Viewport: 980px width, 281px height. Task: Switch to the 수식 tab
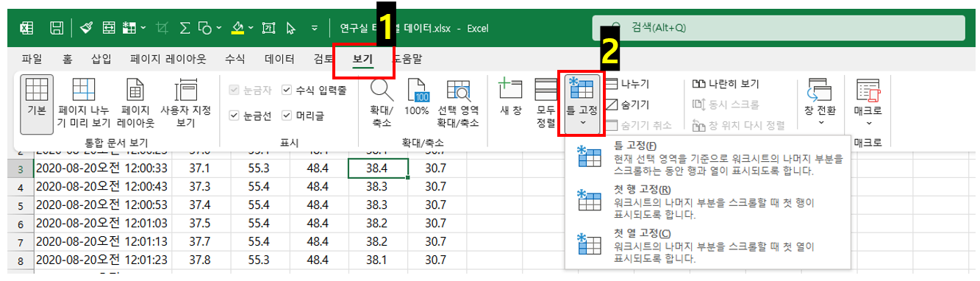235,58
